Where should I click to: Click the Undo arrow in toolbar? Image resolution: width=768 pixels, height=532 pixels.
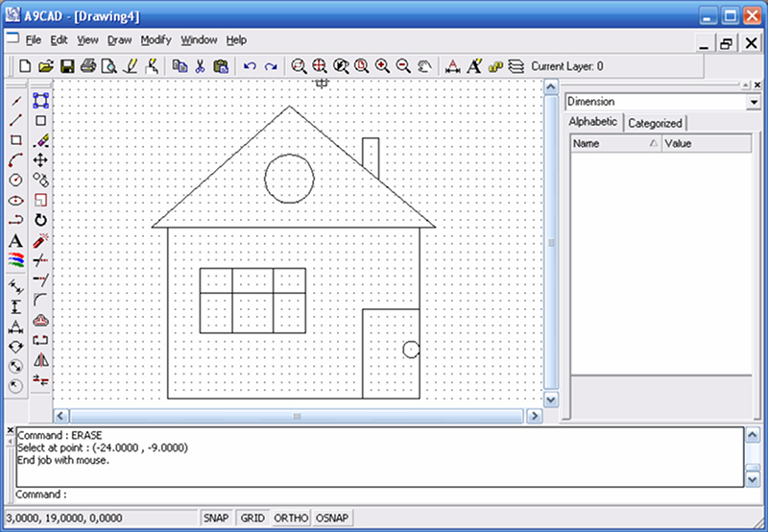point(250,66)
